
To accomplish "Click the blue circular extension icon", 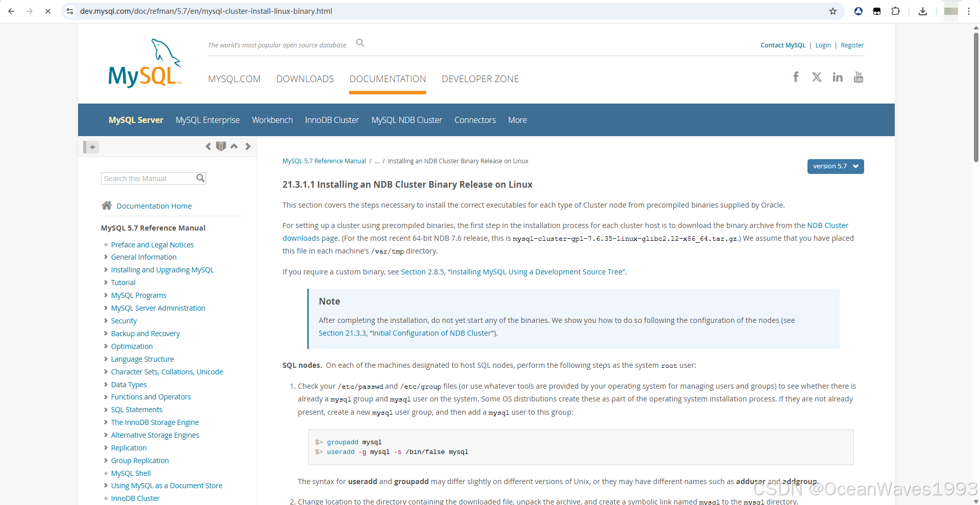I will (859, 11).
